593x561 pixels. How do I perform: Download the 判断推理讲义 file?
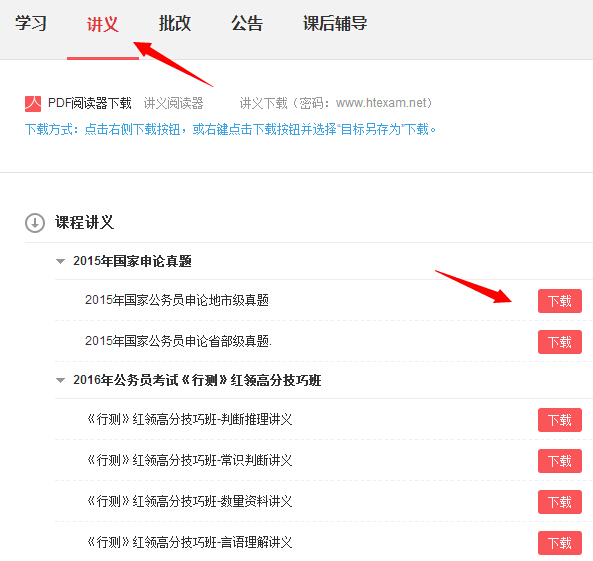(x=560, y=420)
